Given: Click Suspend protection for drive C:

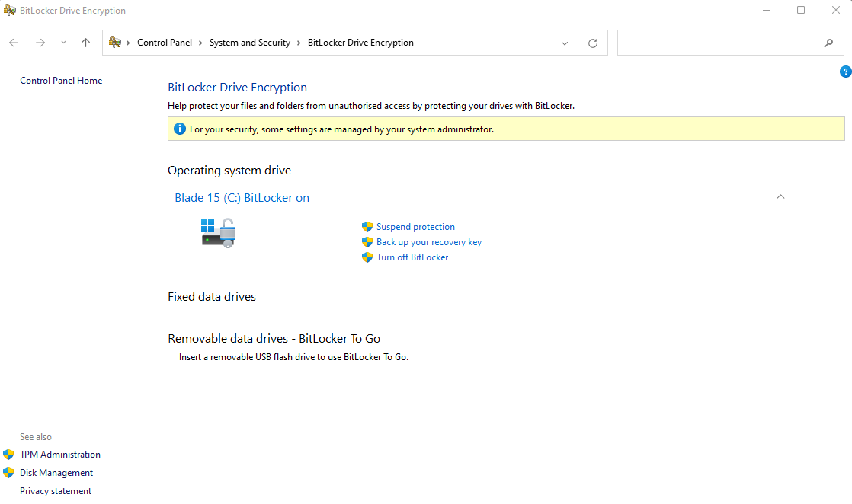Looking at the screenshot, I should [415, 226].
